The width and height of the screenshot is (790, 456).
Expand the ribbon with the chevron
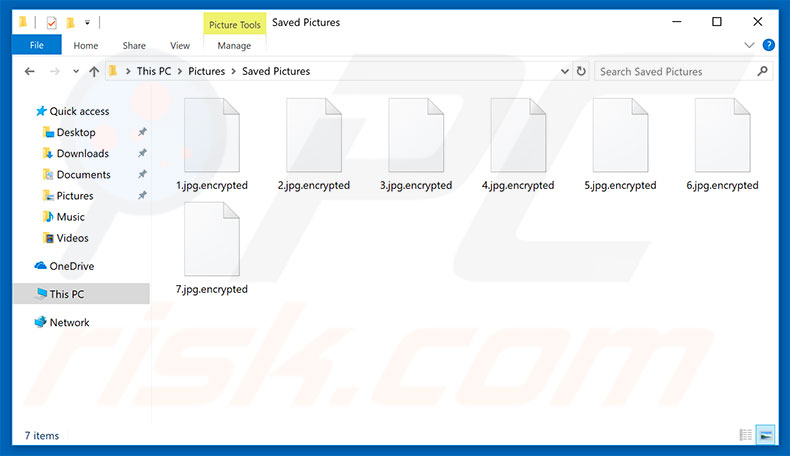coord(749,45)
